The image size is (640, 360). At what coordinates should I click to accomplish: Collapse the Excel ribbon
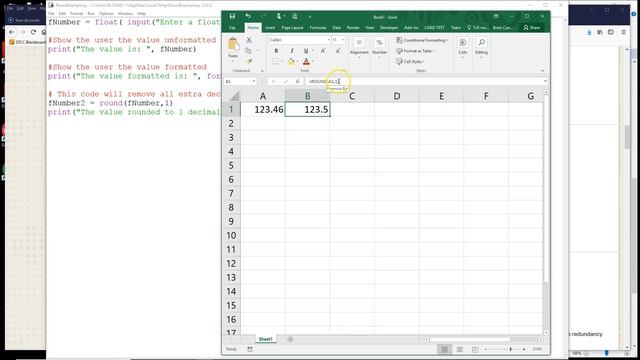tap(542, 71)
